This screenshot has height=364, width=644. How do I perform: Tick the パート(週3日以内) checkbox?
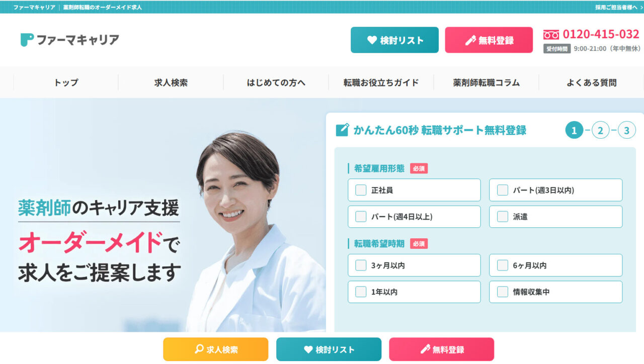[x=502, y=190]
